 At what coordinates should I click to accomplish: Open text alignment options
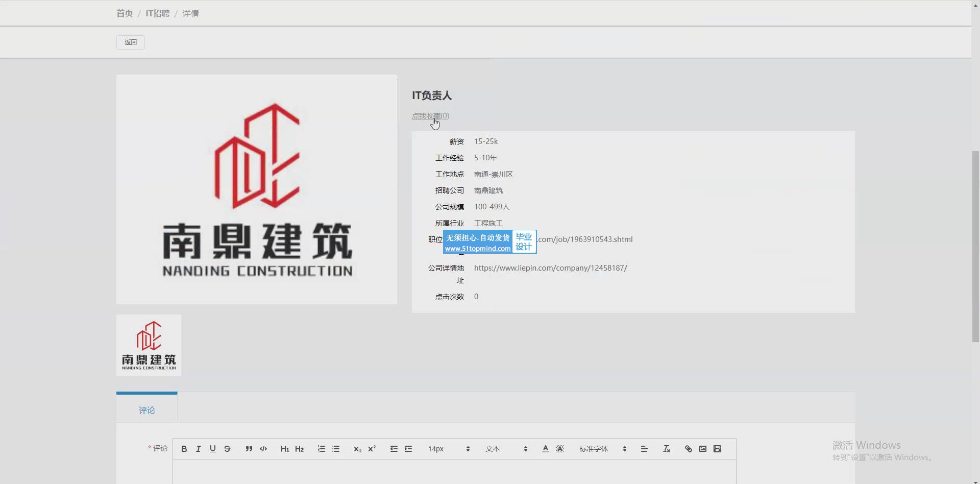pos(644,449)
